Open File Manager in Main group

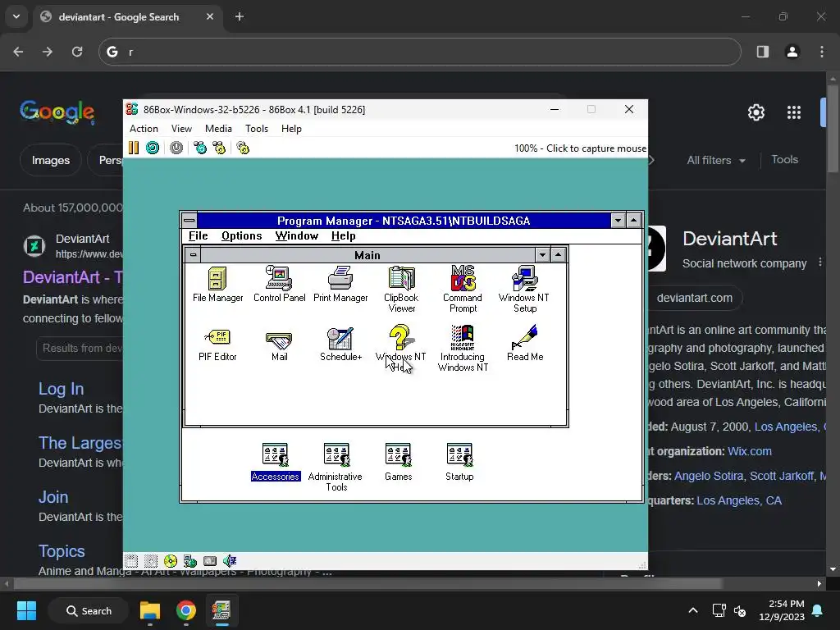click(x=217, y=285)
